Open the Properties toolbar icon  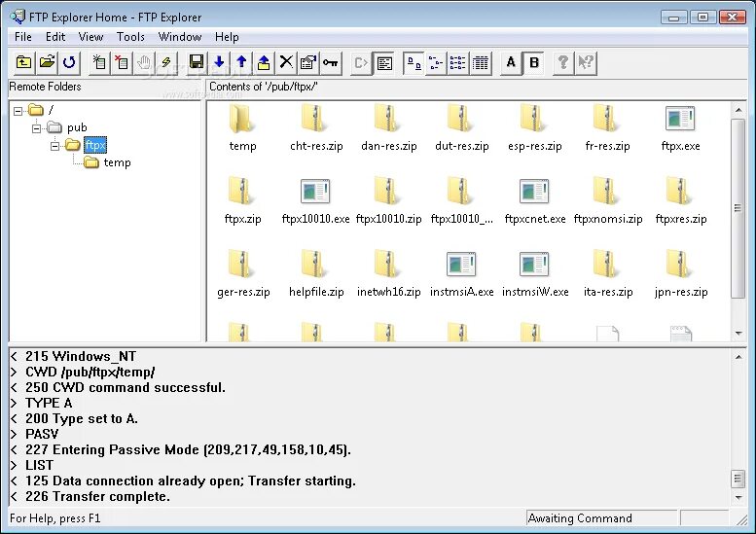[x=308, y=62]
